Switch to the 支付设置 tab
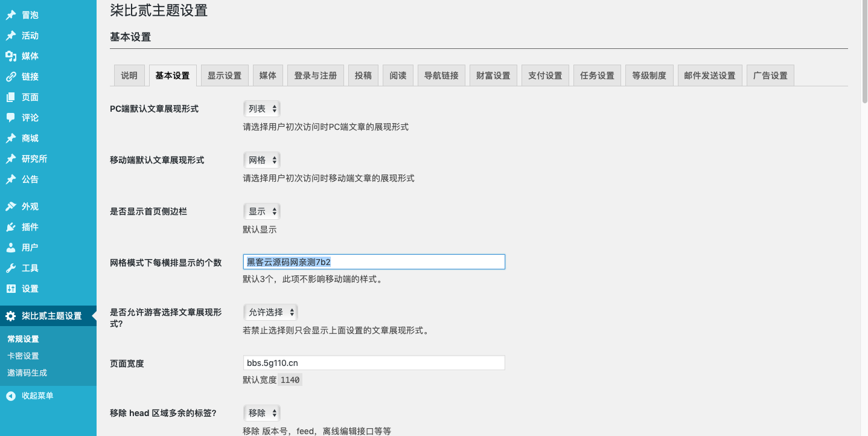This screenshot has height=436, width=868. tap(545, 75)
